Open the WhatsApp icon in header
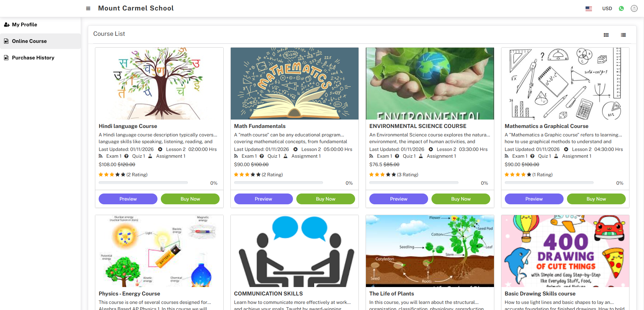 [621, 8]
